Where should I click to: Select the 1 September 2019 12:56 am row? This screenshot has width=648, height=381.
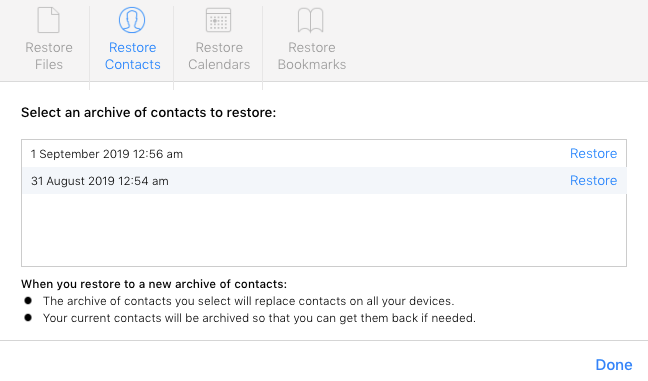click(x=324, y=154)
